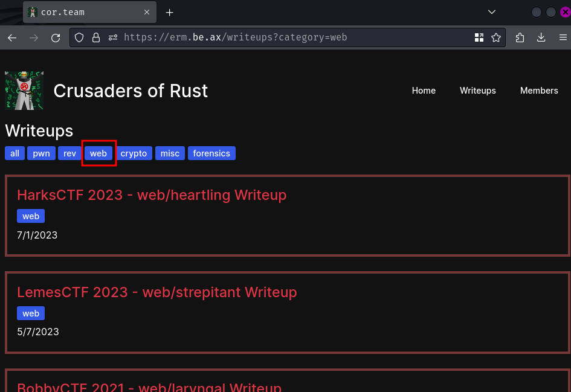Open a new tab with plus button
The height and width of the screenshot is (392, 571).
(169, 12)
